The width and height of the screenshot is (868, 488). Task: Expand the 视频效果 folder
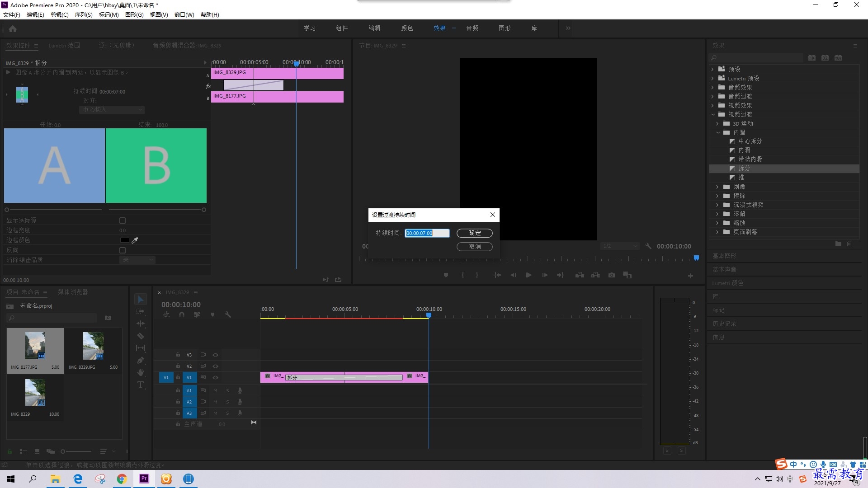point(713,105)
